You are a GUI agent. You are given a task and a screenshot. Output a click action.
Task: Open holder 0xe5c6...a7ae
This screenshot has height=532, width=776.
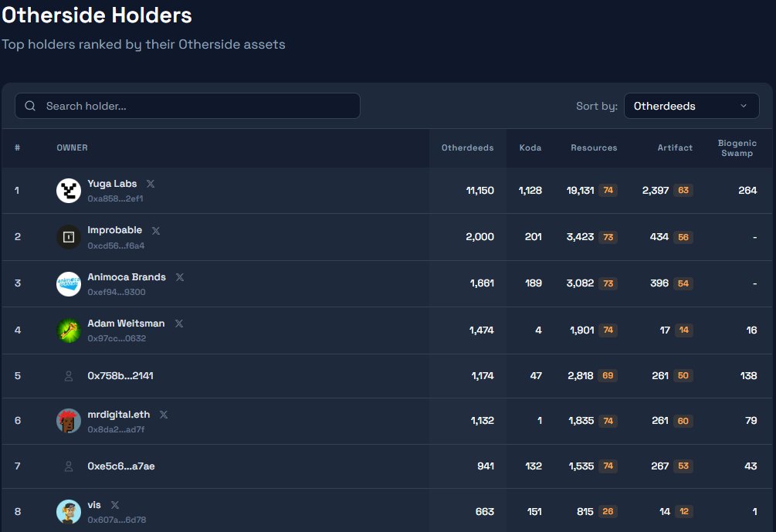click(121, 466)
